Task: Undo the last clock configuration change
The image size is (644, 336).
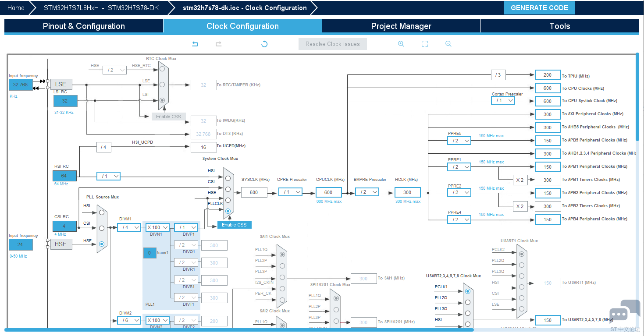Action: 196,44
